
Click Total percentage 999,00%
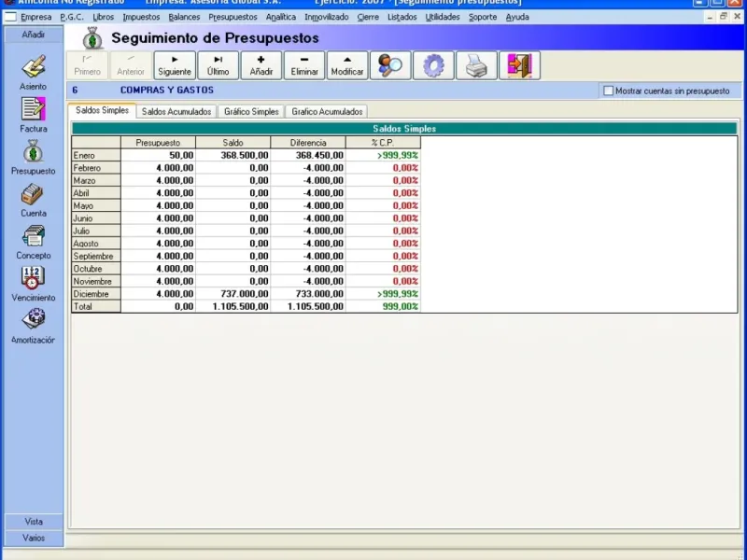(383, 306)
